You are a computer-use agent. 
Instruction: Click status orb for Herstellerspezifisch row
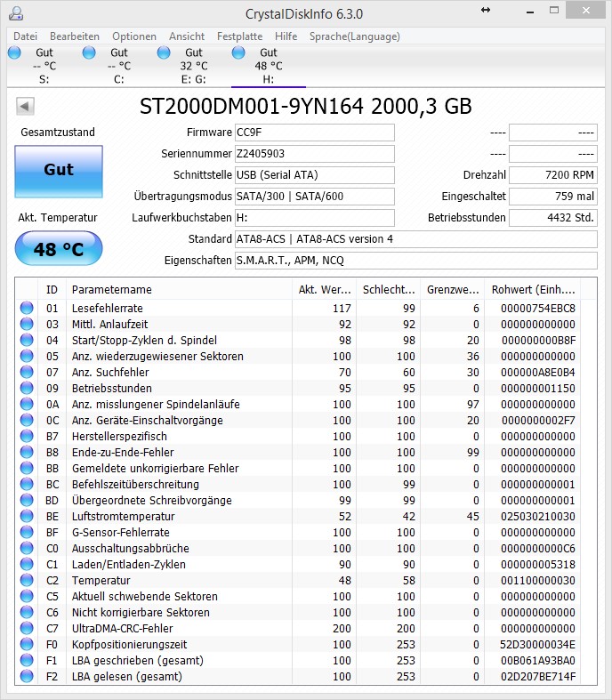pyautogui.click(x=27, y=436)
